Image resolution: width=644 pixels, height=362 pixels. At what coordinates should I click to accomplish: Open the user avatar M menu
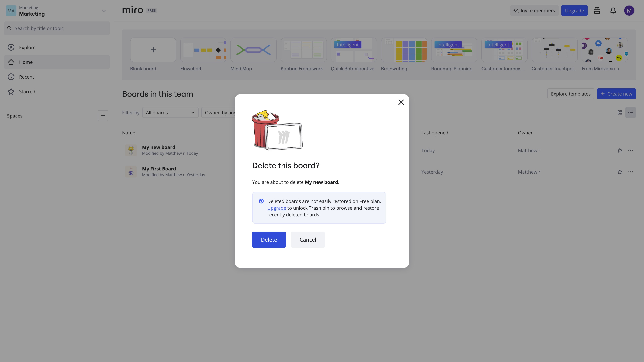tap(629, 11)
